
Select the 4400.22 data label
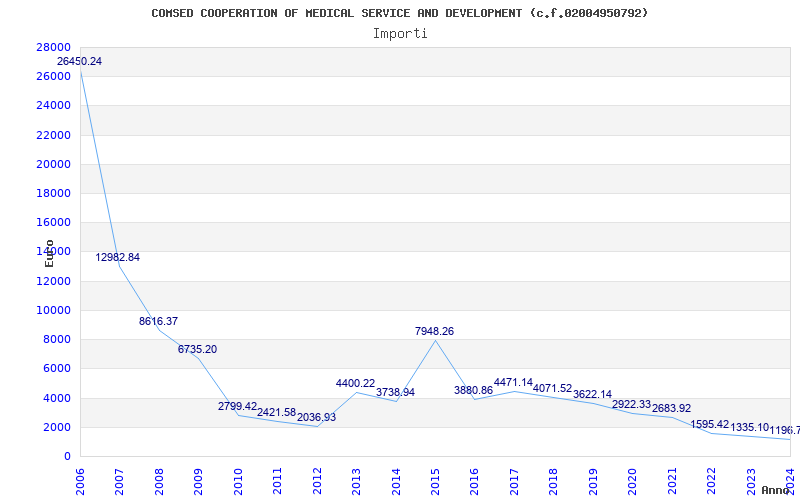click(356, 383)
